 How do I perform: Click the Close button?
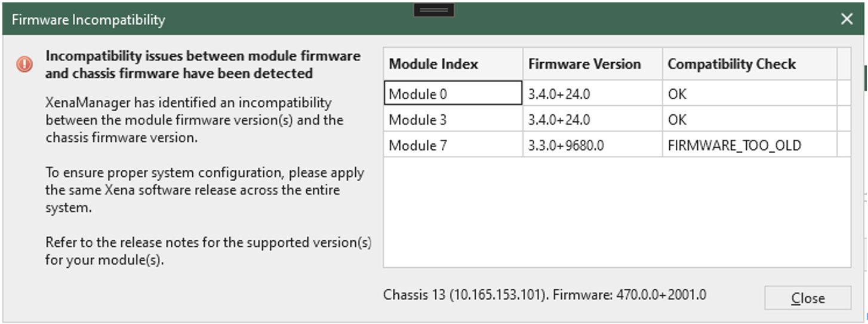tap(807, 298)
